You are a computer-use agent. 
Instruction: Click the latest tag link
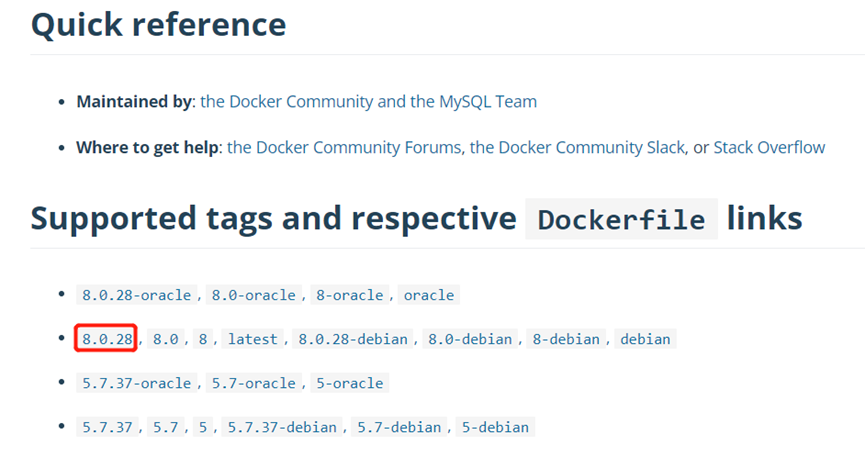coord(253,339)
